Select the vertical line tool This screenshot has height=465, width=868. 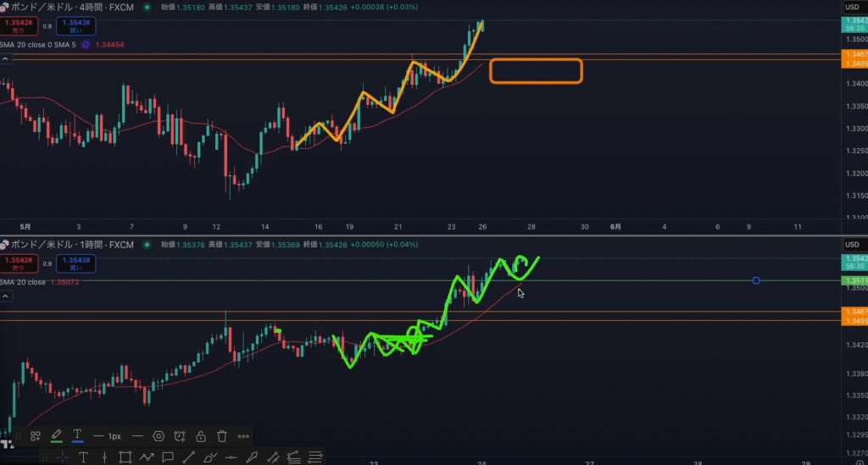(x=104, y=457)
